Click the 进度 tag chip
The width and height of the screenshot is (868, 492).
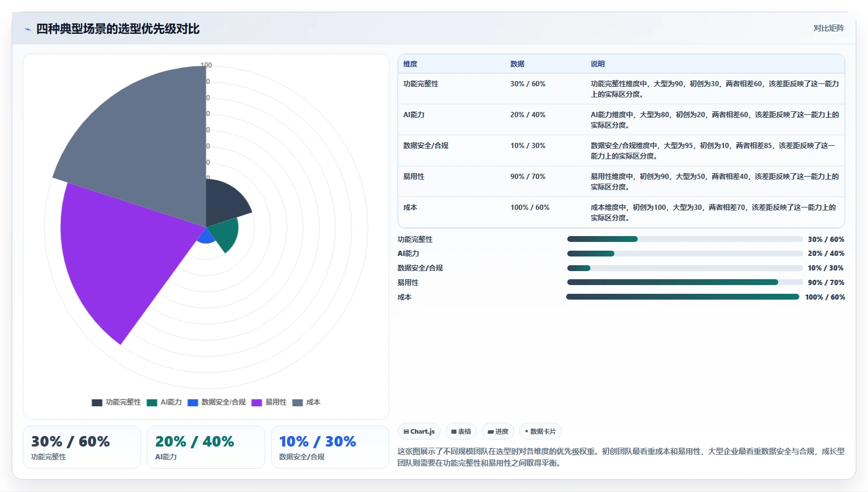pyautogui.click(x=498, y=431)
